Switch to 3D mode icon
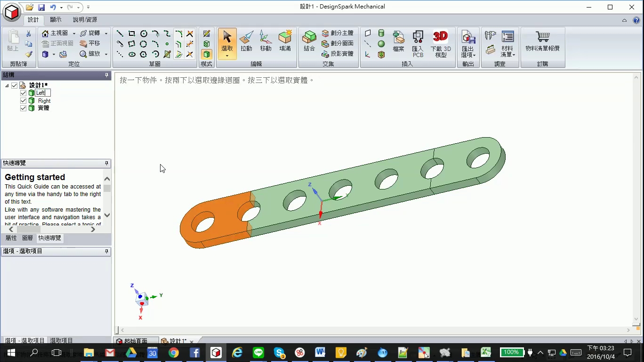Viewport: 644px width, 362px height. click(x=207, y=54)
